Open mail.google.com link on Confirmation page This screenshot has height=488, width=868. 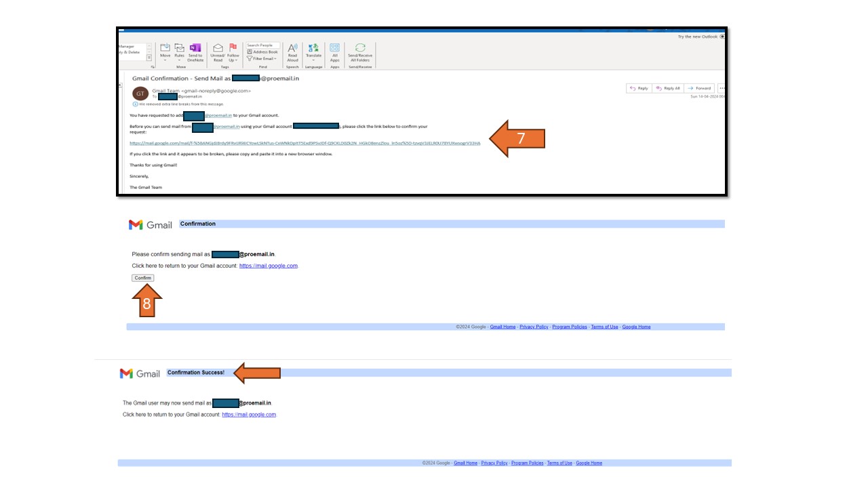tap(269, 266)
